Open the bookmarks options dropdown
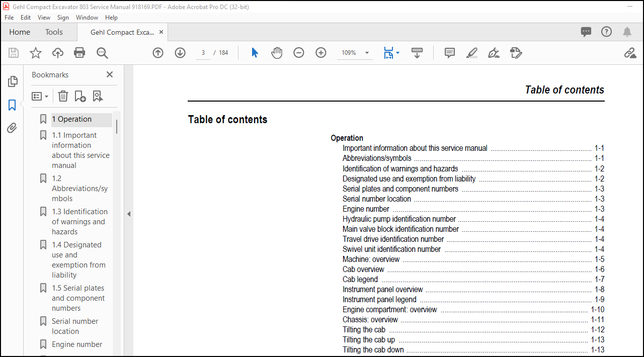 pos(40,96)
